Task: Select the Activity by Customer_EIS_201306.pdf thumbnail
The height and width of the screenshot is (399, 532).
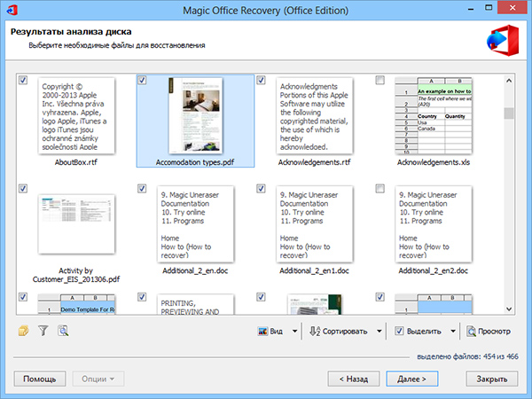Action: (76, 224)
